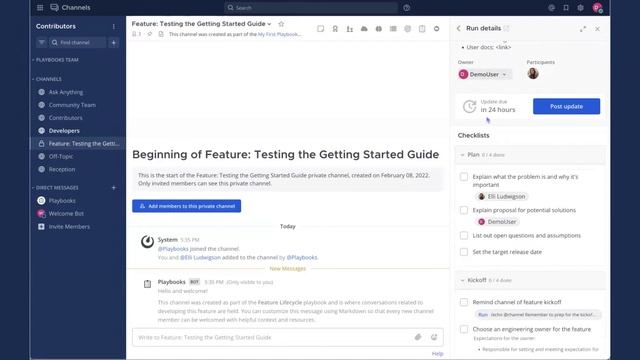Click the DemoUser assignee chip under proposal task
The image size is (640, 360).
coord(497,222)
